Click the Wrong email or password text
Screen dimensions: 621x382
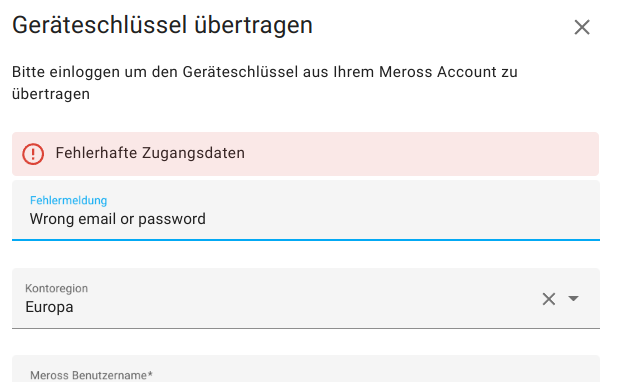point(118,219)
